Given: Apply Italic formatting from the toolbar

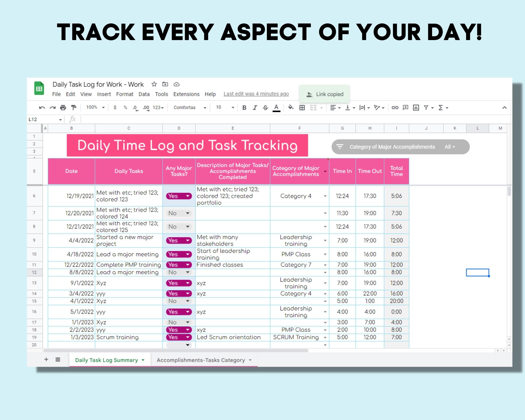Looking at the screenshot, I should point(255,107).
